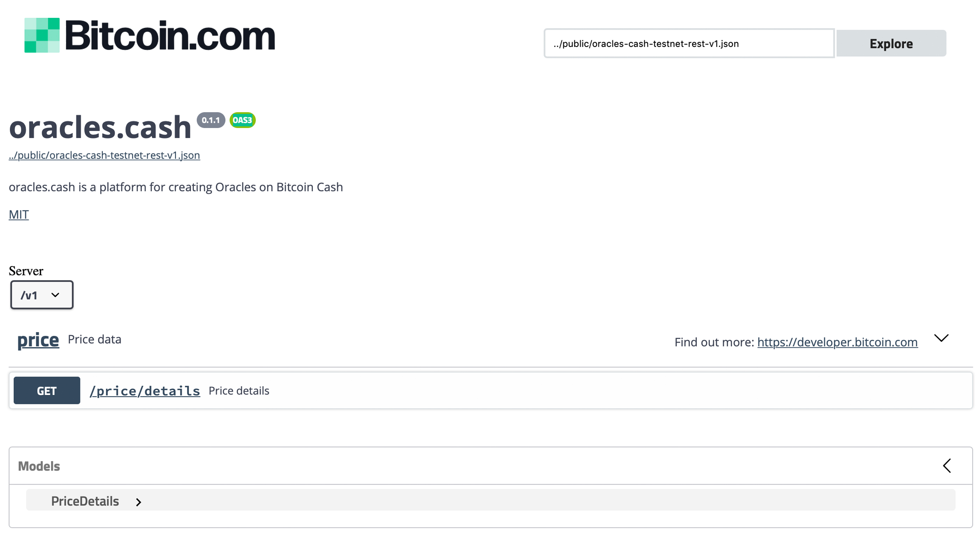
Task: Click the GET method icon button
Action: tap(47, 390)
